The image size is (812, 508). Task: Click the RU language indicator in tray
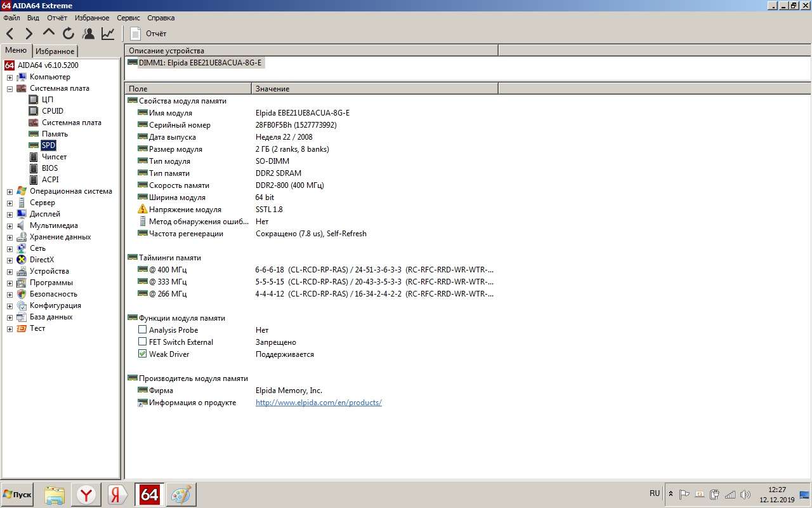[x=655, y=493]
